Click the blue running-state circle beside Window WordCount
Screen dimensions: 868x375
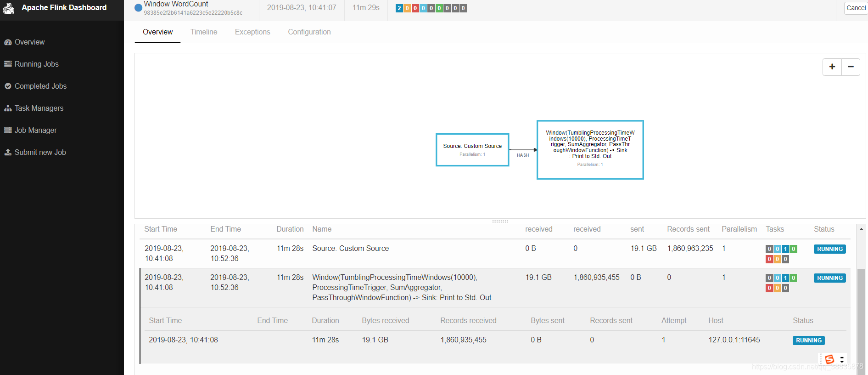pos(138,8)
